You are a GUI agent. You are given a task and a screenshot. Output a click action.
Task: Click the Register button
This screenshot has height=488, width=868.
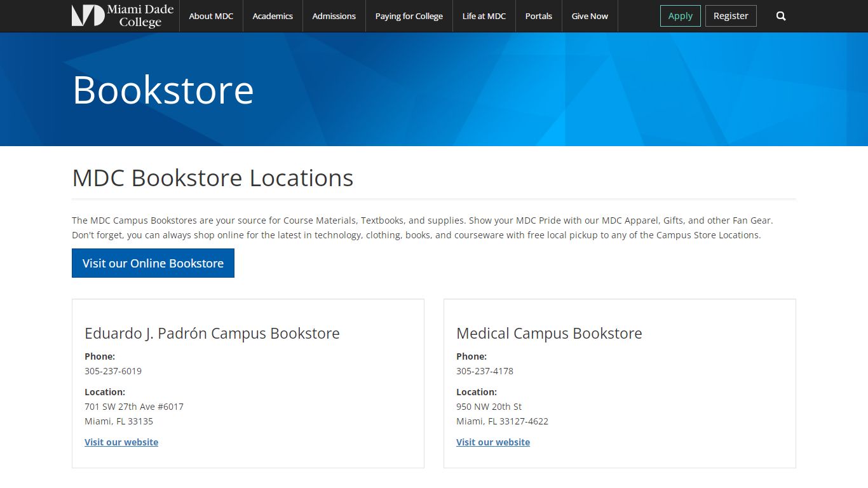pos(731,16)
